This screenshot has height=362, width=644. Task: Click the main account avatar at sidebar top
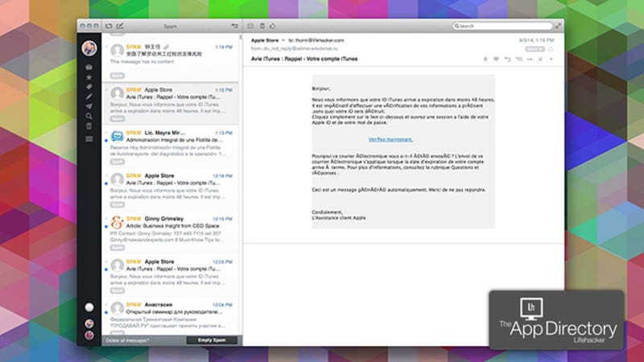tap(89, 48)
